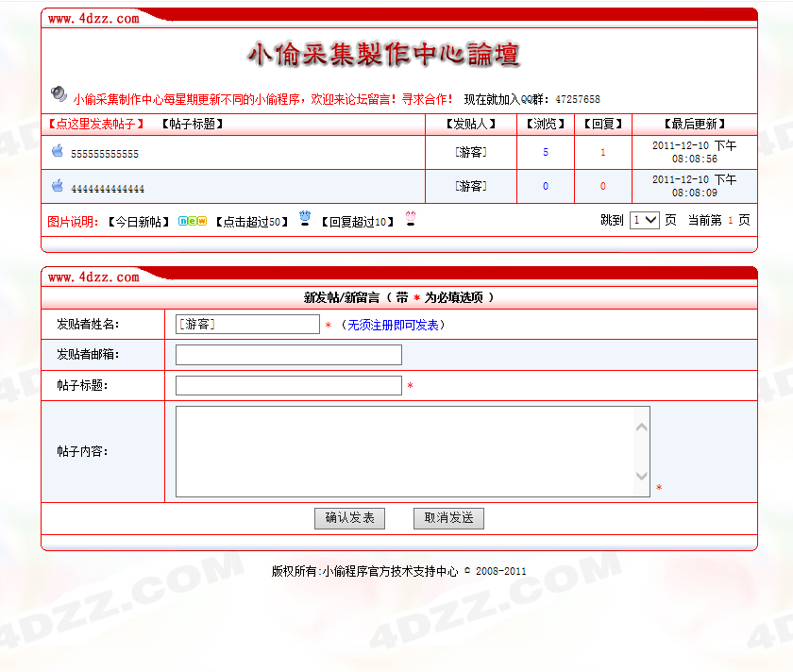Click the forum title banner 小偷采集製作中心論壇
Image resolution: width=793 pixels, height=672 pixels.
[384, 55]
